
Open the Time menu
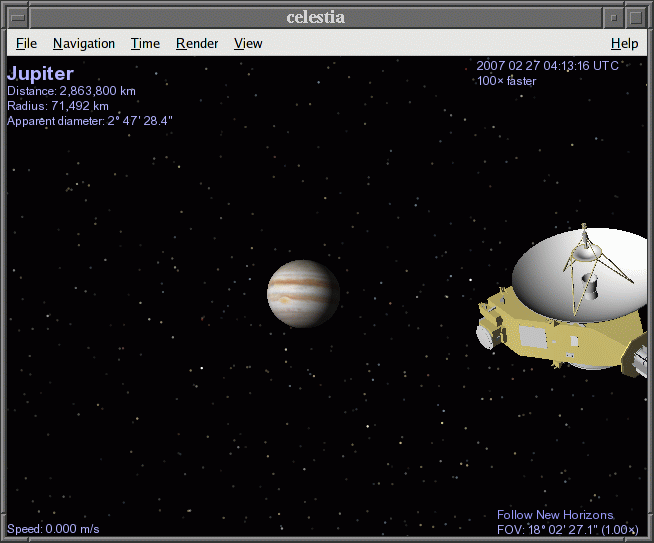coord(145,43)
